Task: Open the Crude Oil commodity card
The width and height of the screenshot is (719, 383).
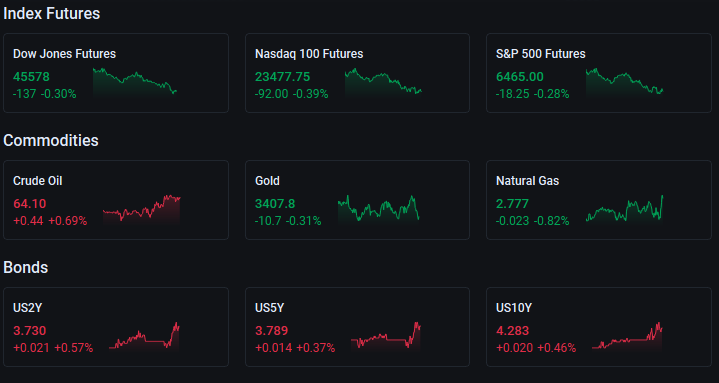Action: 116,200
